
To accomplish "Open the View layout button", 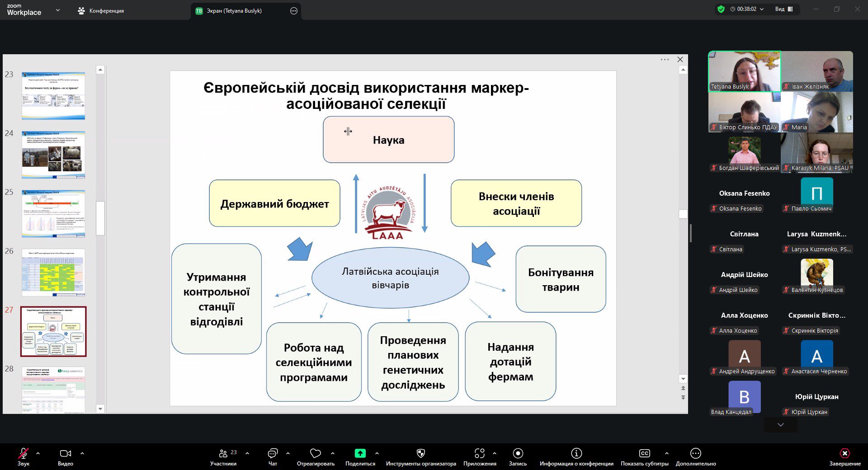I will (x=784, y=9).
